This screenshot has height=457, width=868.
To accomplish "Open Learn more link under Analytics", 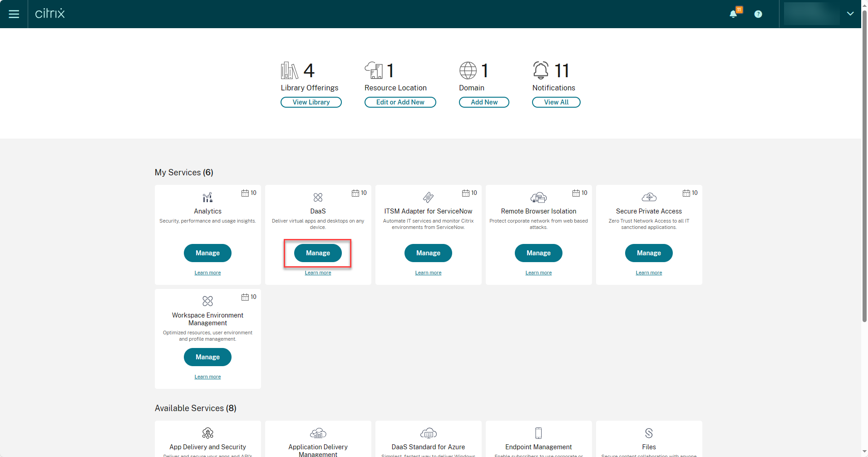I will tap(207, 273).
